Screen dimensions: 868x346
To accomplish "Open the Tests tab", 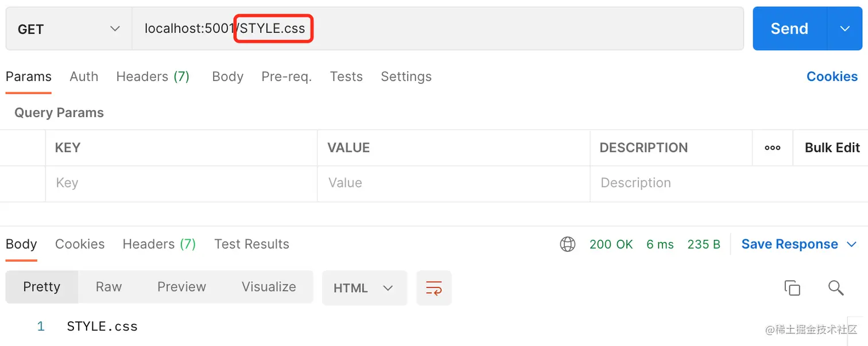I will (346, 76).
